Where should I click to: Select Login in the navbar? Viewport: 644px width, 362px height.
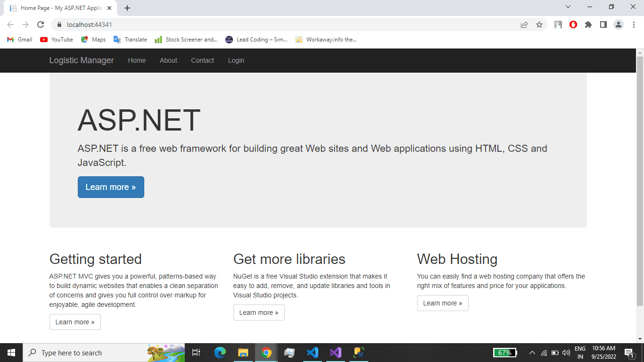pos(236,60)
